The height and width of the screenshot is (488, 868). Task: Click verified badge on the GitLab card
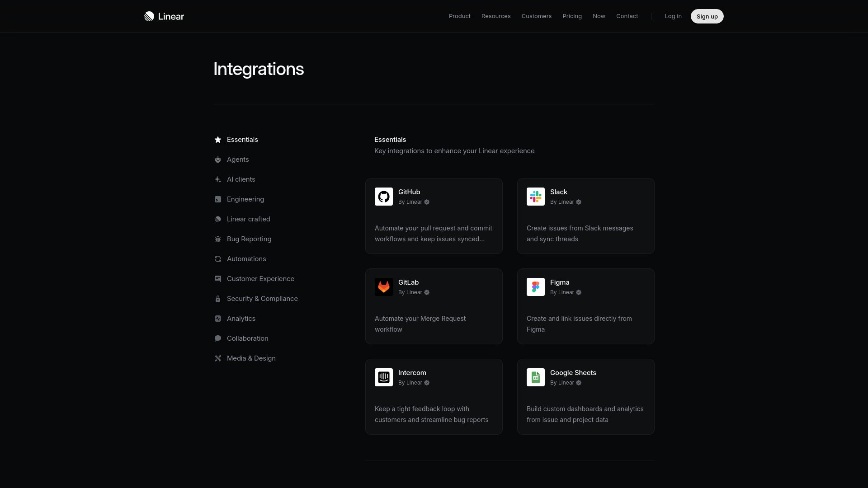click(x=427, y=292)
